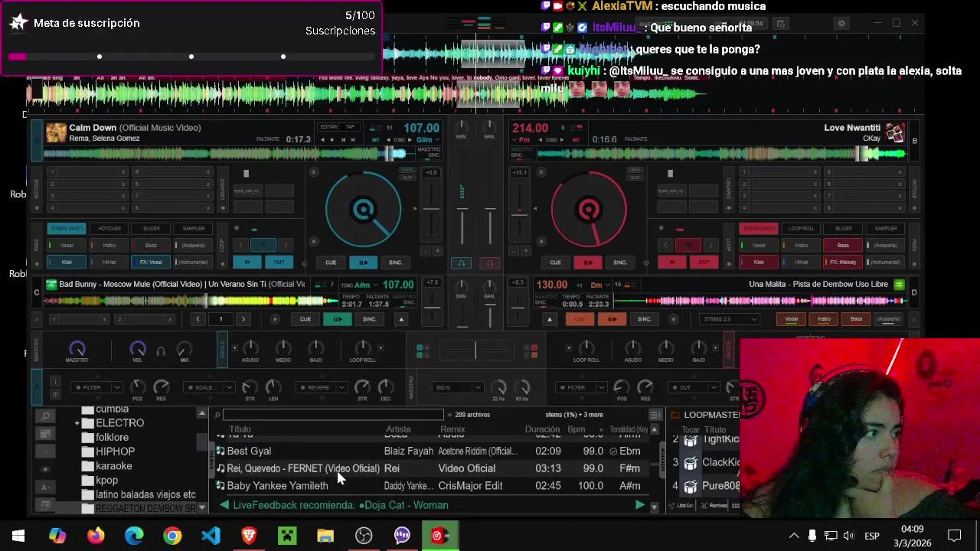Open the G#m key dropdown on deck A
This screenshot has height=551, width=980.
pos(427,140)
